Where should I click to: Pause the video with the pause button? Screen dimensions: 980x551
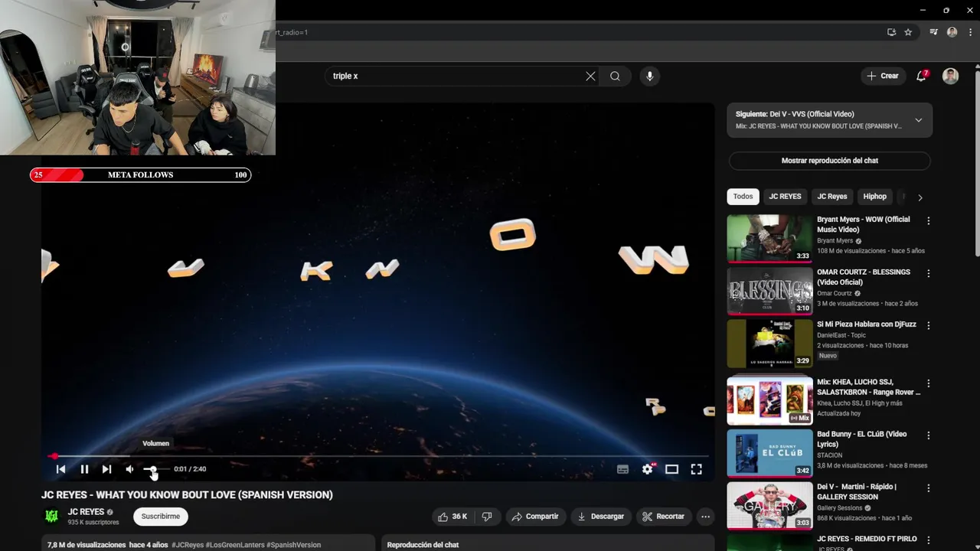coord(84,469)
